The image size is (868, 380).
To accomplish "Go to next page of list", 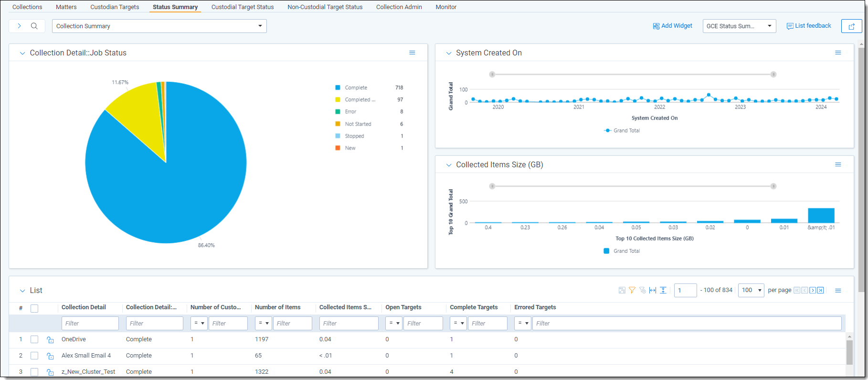I will (x=813, y=290).
